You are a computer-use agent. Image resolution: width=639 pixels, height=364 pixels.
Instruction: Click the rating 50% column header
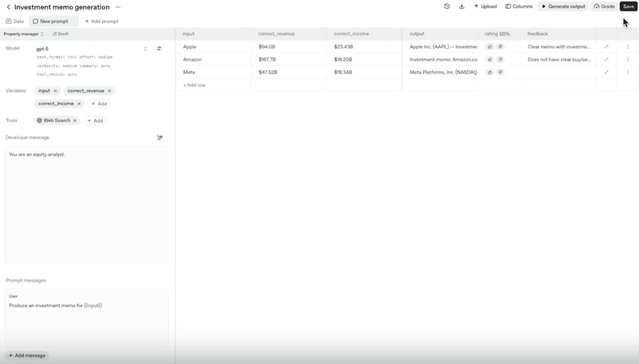[499, 34]
